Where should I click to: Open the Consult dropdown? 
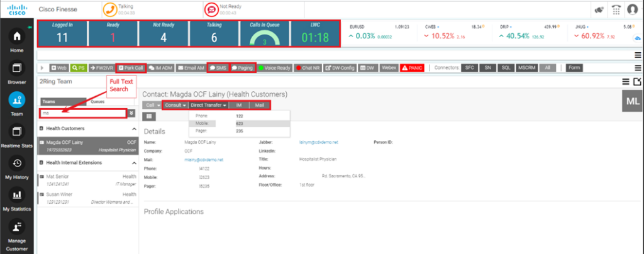coord(175,105)
